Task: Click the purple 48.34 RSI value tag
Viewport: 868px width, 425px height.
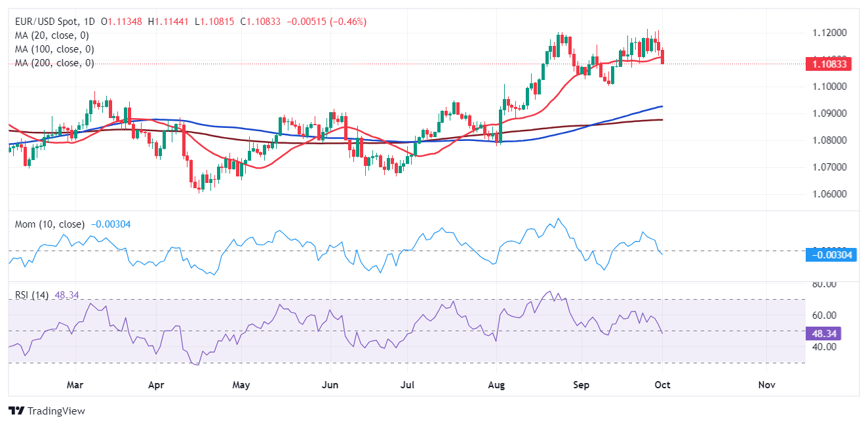Action: click(822, 333)
